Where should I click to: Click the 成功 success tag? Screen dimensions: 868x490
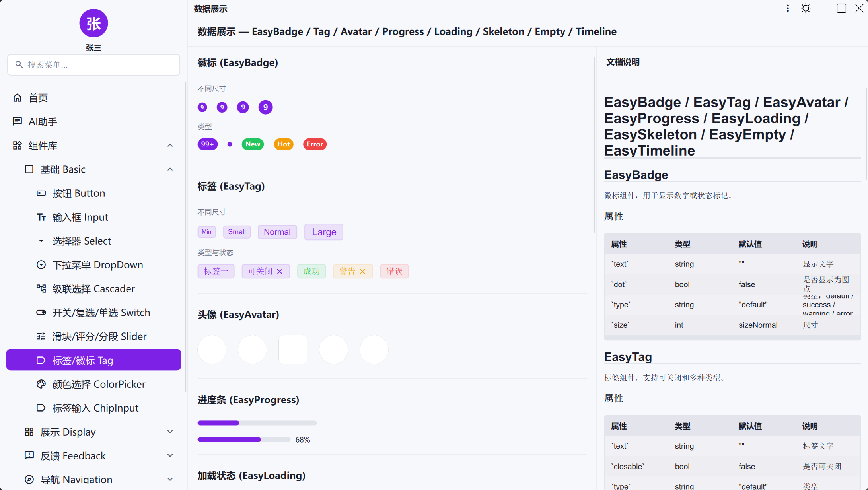[311, 271]
